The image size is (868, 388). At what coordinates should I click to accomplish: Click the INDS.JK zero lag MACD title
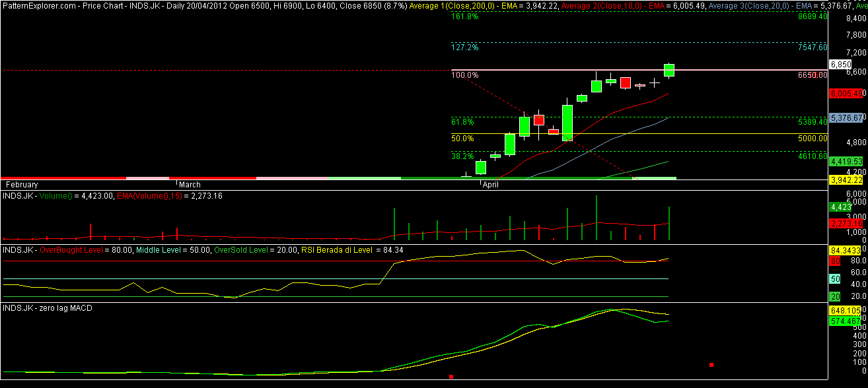pos(48,308)
